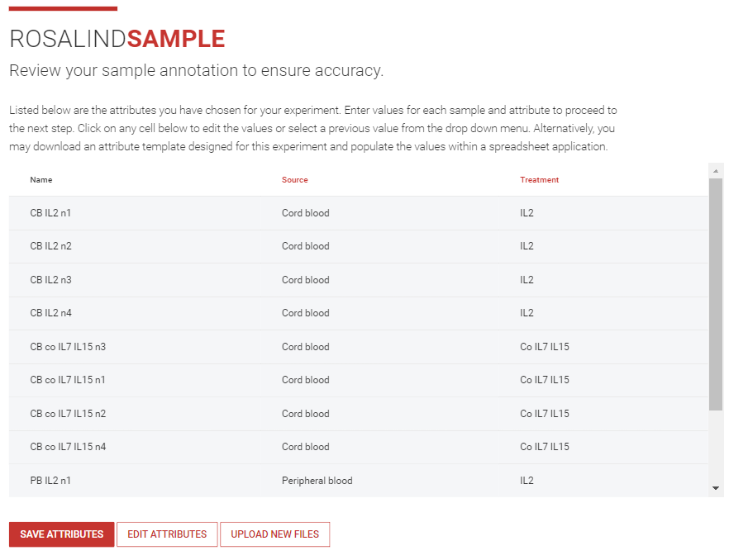This screenshot has width=729, height=560.
Task: Edit Treatment cell for CB IL2 n2
Action: 603,246
